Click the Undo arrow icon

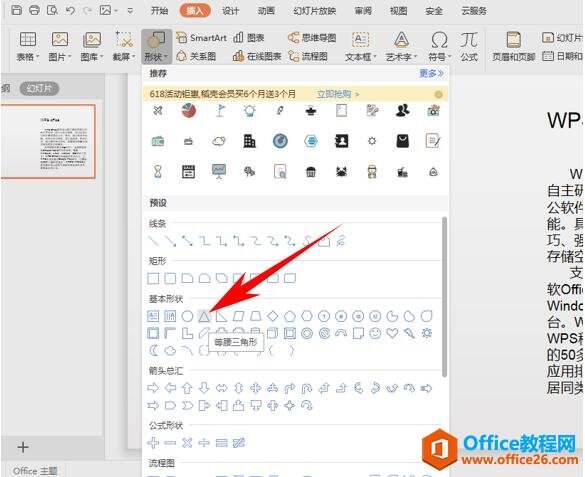click(70, 10)
